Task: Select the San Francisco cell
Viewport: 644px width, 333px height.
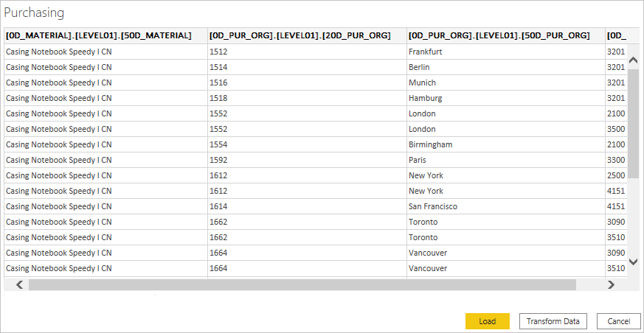Action: (432, 206)
